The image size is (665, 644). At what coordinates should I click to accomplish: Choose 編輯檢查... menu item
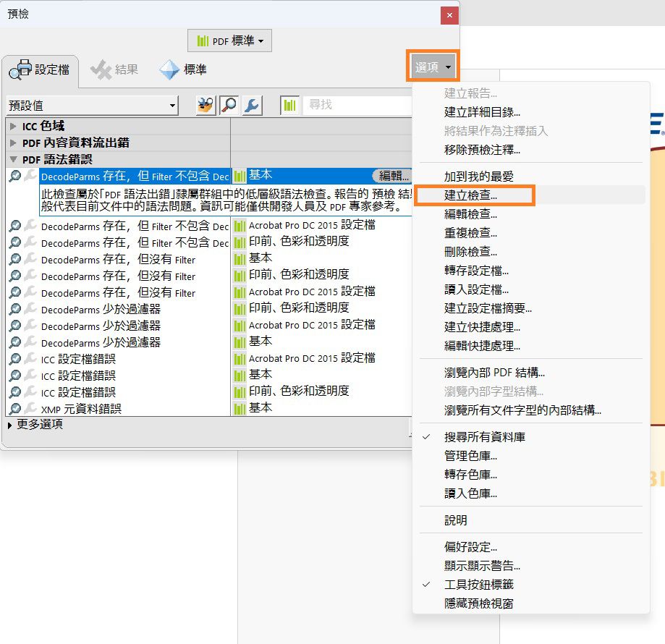(x=470, y=214)
